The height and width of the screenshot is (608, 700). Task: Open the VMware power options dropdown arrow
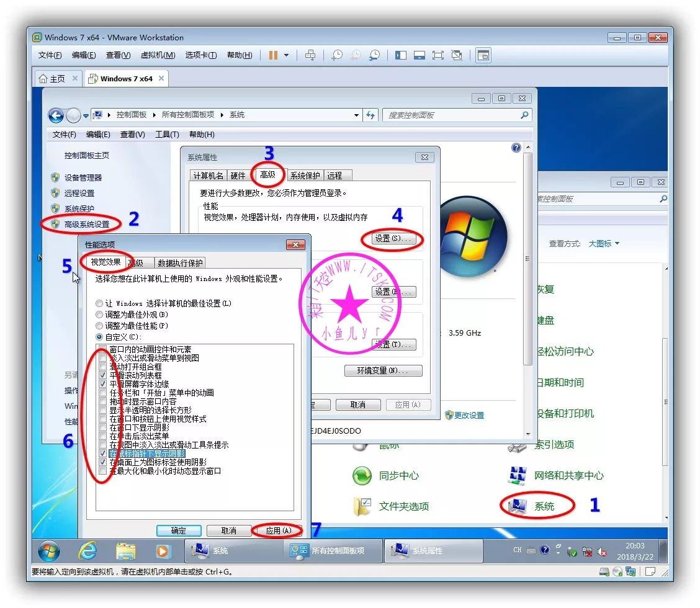[286, 55]
